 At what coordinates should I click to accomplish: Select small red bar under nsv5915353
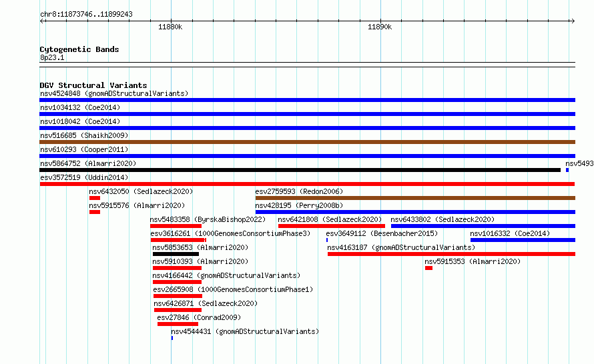(429, 268)
